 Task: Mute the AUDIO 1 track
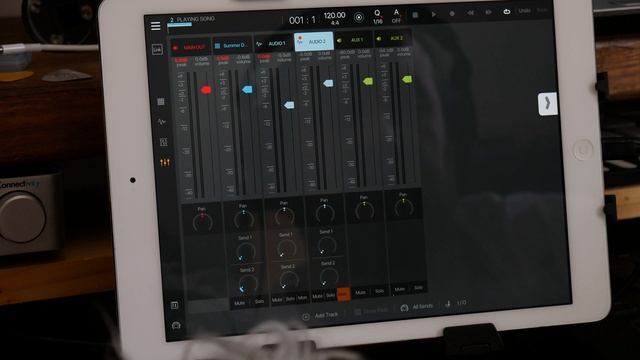277,300
